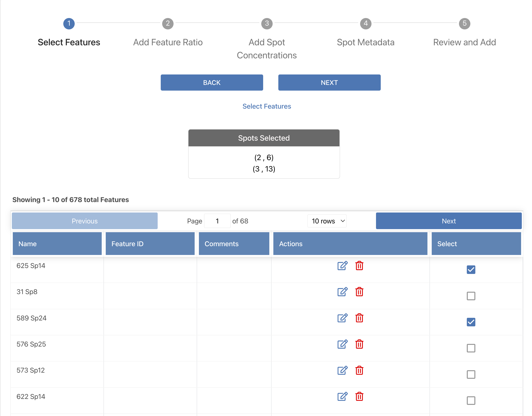Screen dimensions: 532x416
Task: Sort by Feature ID column header
Action: click(x=150, y=244)
